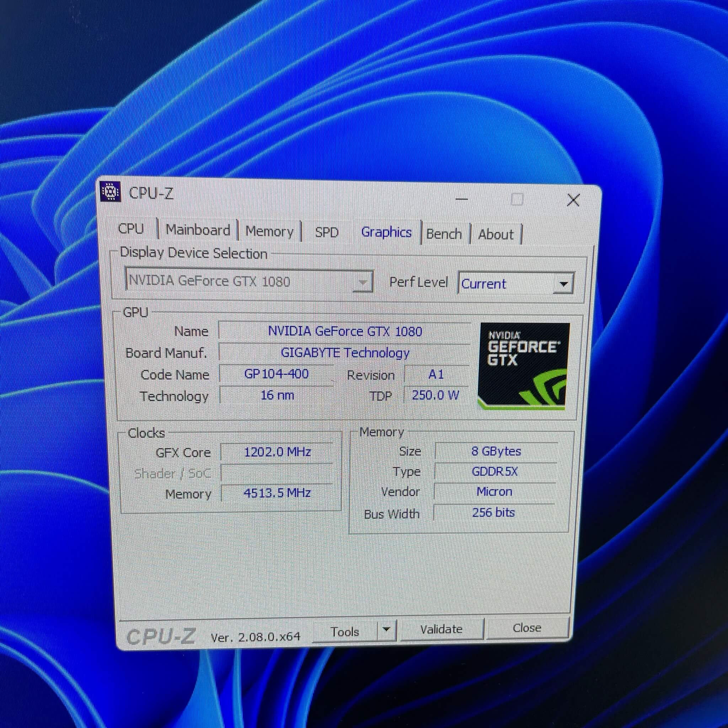Close the CPU-Z window with X

[573, 200]
